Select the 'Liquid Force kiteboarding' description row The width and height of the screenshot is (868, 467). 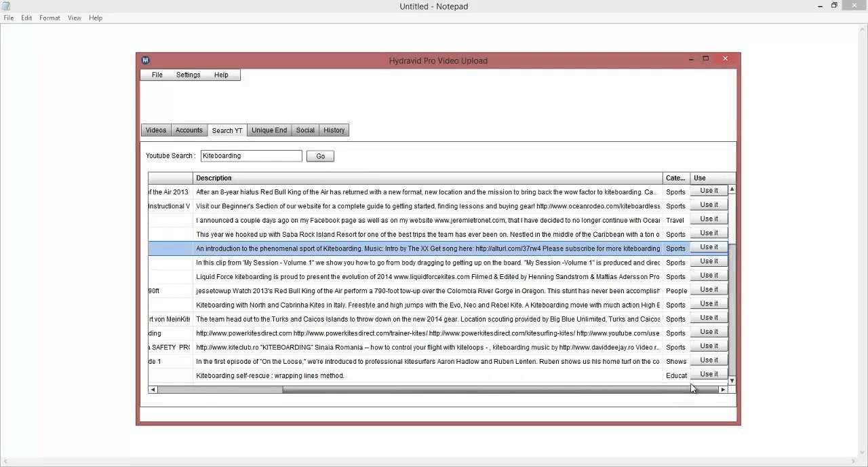427,277
